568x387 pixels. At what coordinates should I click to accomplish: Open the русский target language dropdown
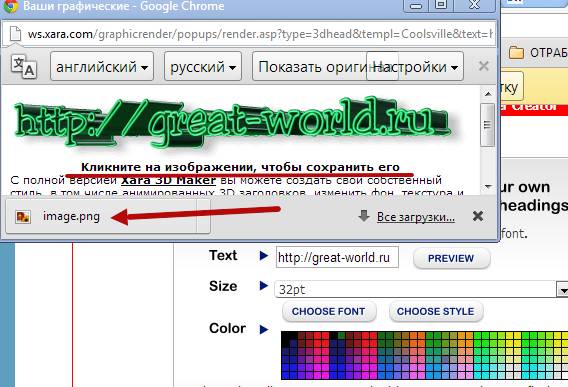[203, 66]
